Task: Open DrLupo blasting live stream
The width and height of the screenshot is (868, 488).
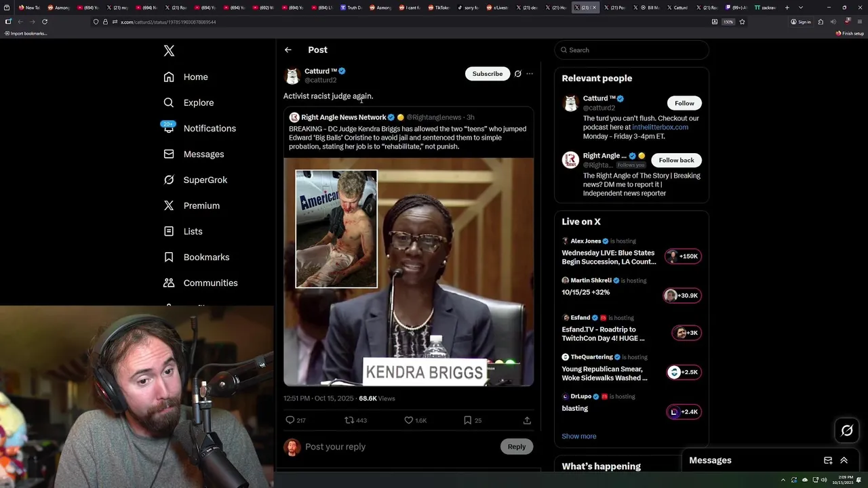Action: click(631, 405)
